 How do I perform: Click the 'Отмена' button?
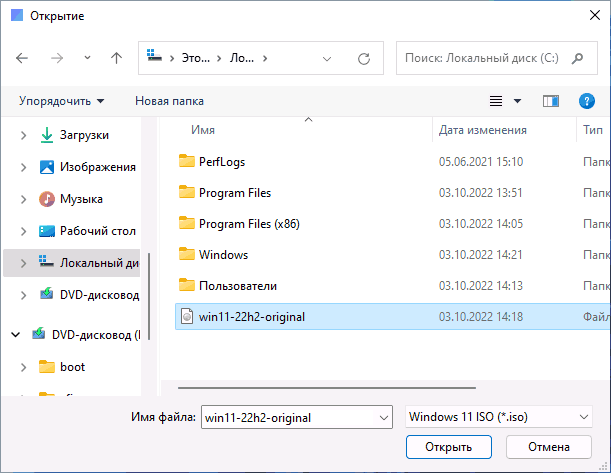click(549, 447)
